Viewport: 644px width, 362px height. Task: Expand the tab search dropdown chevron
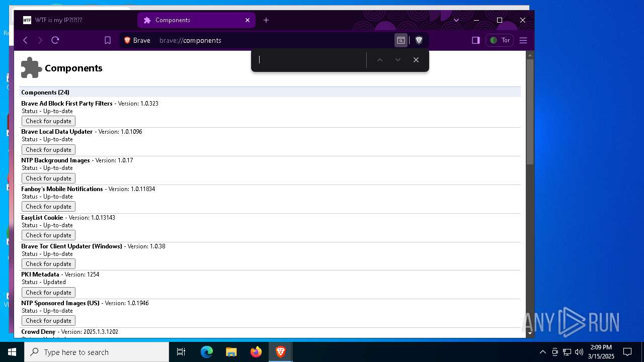(456, 20)
